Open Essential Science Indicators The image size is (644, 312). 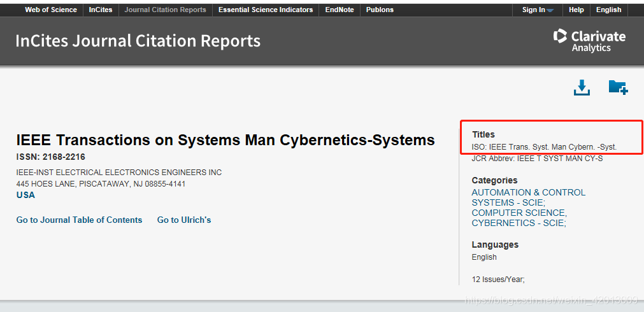(x=266, y=10)
